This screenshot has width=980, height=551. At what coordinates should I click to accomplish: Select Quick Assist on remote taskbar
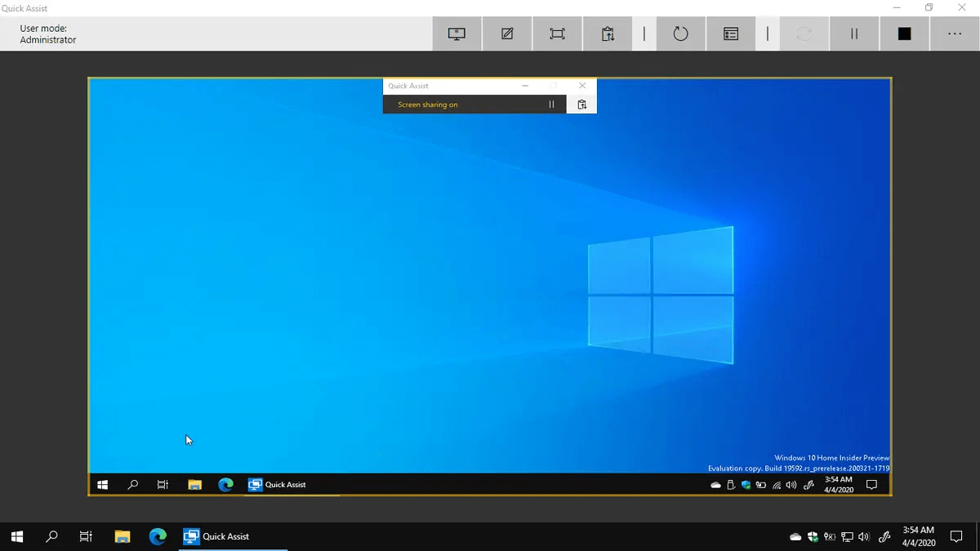278,484
